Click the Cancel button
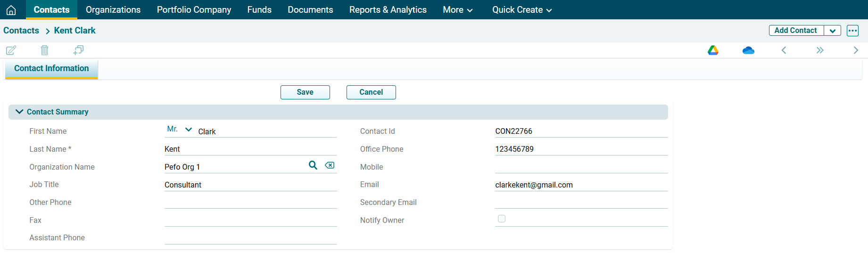The height and width of the screenshot is (253, 868). [x=371, y=92]
